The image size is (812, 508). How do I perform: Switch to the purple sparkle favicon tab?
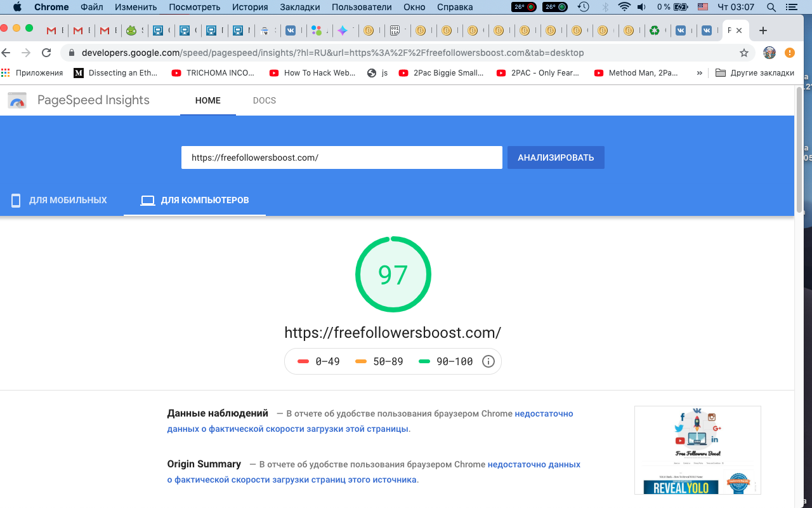(x=343, y=30)
